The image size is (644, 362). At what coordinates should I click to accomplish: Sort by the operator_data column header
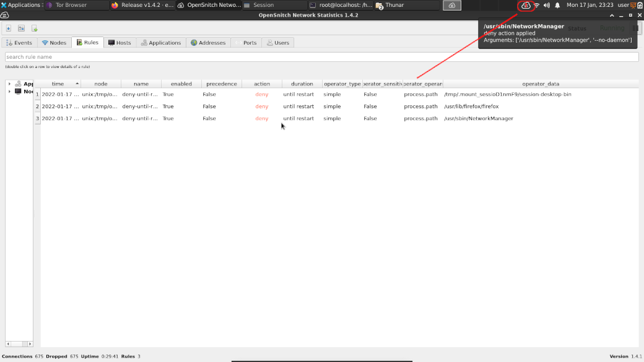(541, 84)
